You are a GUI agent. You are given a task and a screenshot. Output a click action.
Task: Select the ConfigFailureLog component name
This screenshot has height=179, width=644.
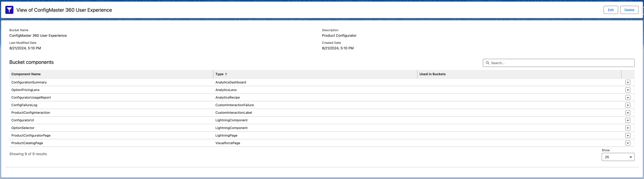(x=24, y=105)
